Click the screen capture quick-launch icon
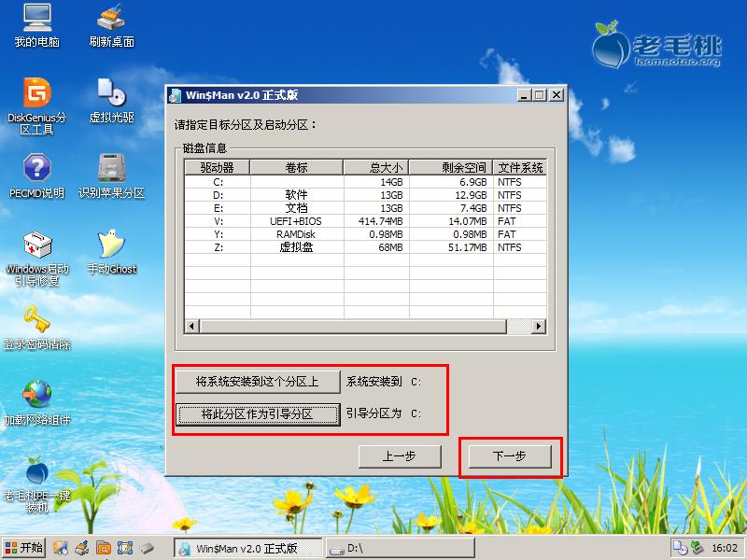The height and width of the screenshot is (560, 747). tap(125, 549)
